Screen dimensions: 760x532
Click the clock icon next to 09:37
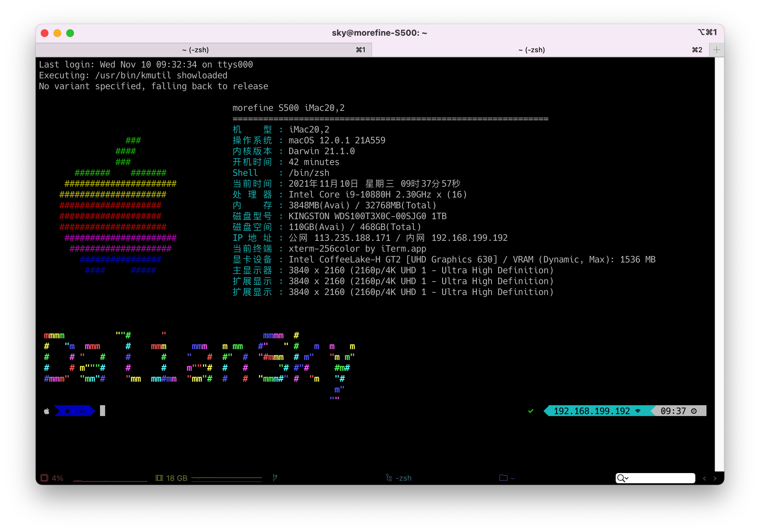pyautogui.click(x=694, y=411)
